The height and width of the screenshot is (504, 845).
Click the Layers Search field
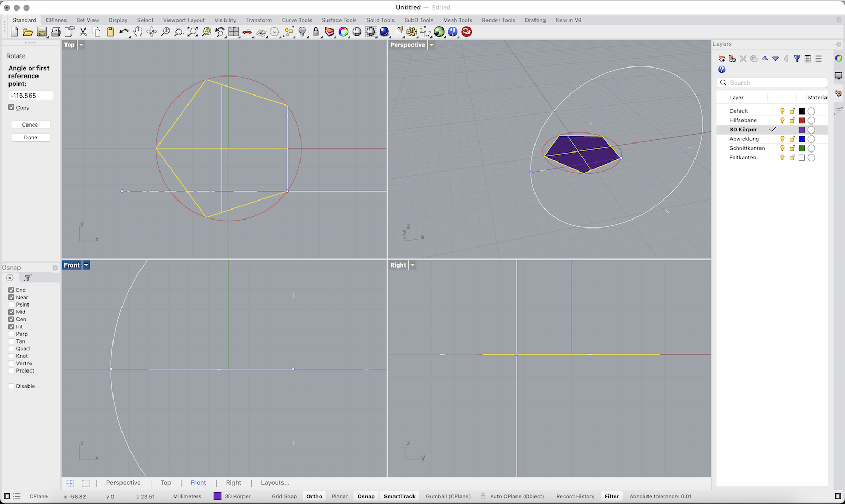pyautogui.click(x=772, y=83)
